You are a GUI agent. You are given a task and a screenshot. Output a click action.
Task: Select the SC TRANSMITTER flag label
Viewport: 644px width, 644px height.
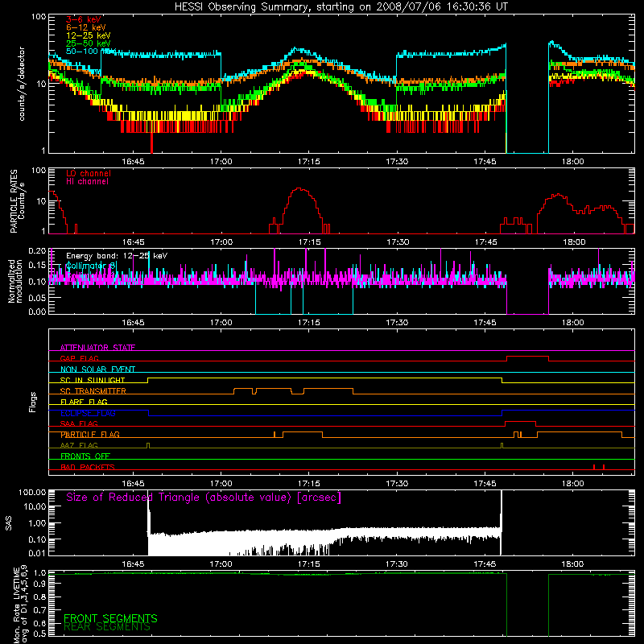93,391
